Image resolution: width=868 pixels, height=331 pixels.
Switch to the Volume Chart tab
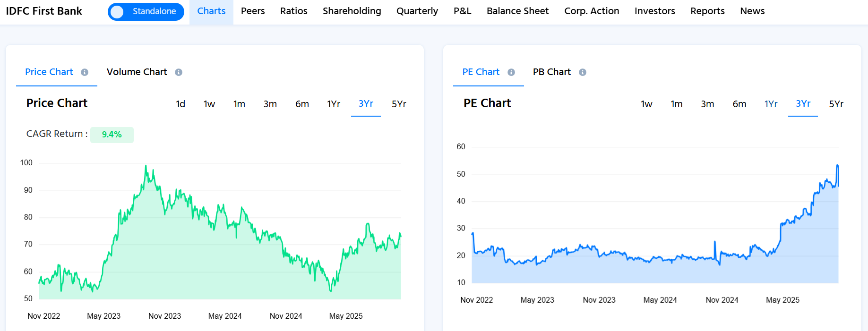click(137, 72)
